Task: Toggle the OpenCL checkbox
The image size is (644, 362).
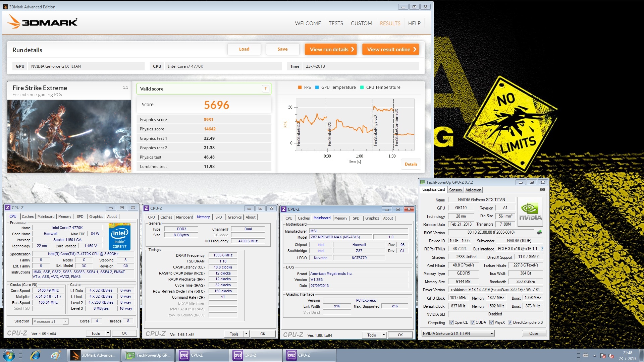Action: [451, 322]
